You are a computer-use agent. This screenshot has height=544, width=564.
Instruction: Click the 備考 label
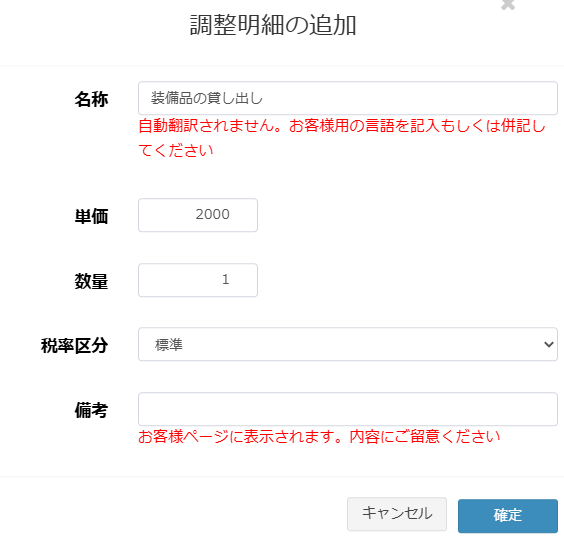[91, 411]
